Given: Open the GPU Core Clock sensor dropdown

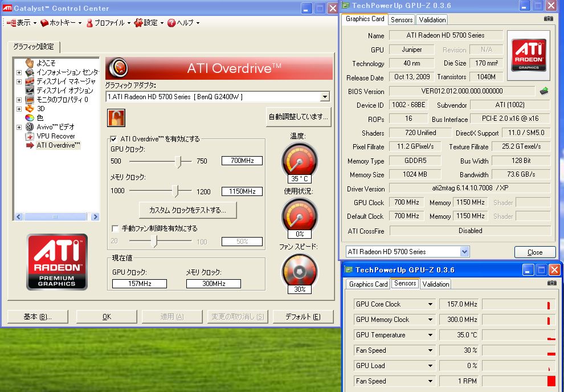Looking at the screenshot, I should (430, 304).
